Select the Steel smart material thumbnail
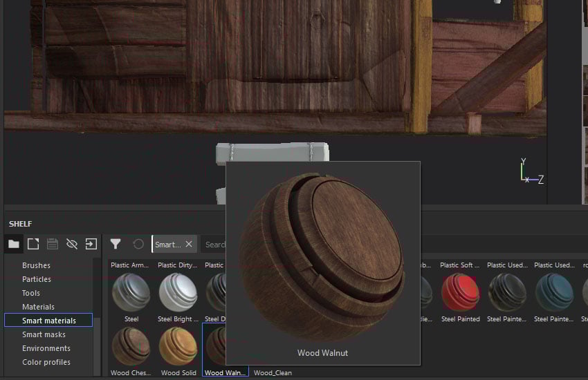The height and width of the screenshot is (380, 588). pyautogui.click(x=131, y=292)
